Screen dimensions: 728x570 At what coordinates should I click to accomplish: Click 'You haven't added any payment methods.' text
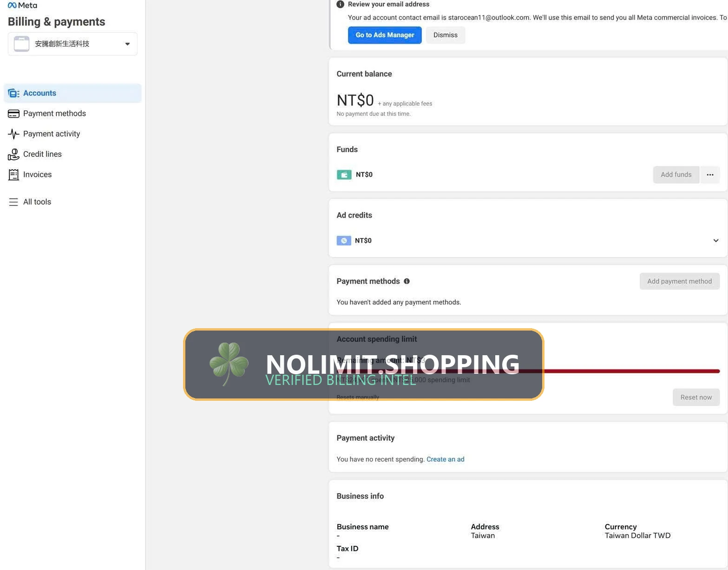[399, 302]
